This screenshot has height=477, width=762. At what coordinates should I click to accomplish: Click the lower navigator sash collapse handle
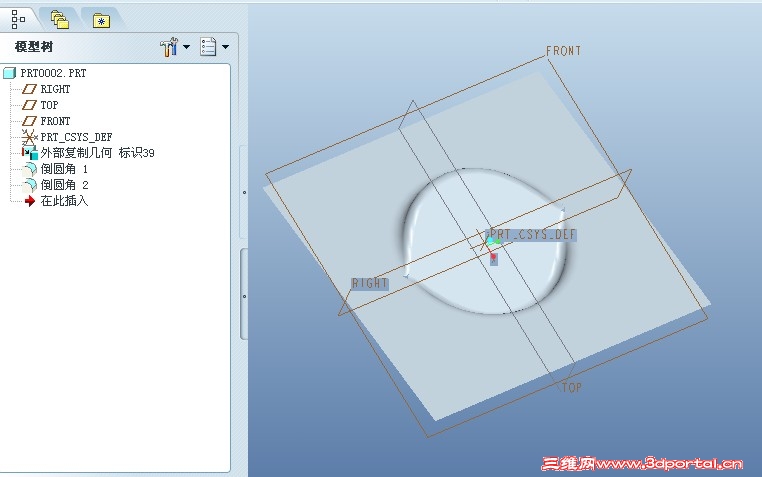pyautogui.click(x=244, y=295)
